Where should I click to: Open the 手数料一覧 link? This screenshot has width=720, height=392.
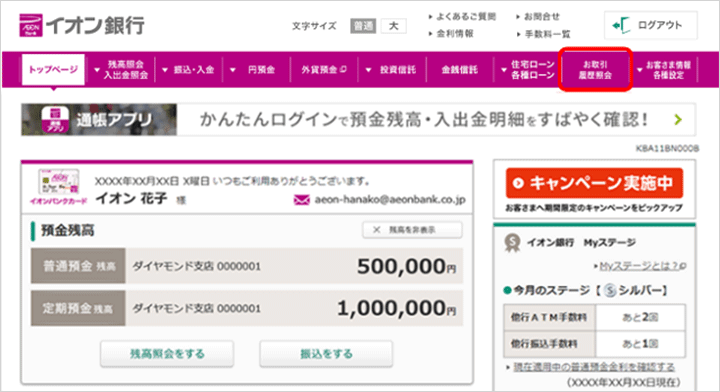click(x=547, y=34)
